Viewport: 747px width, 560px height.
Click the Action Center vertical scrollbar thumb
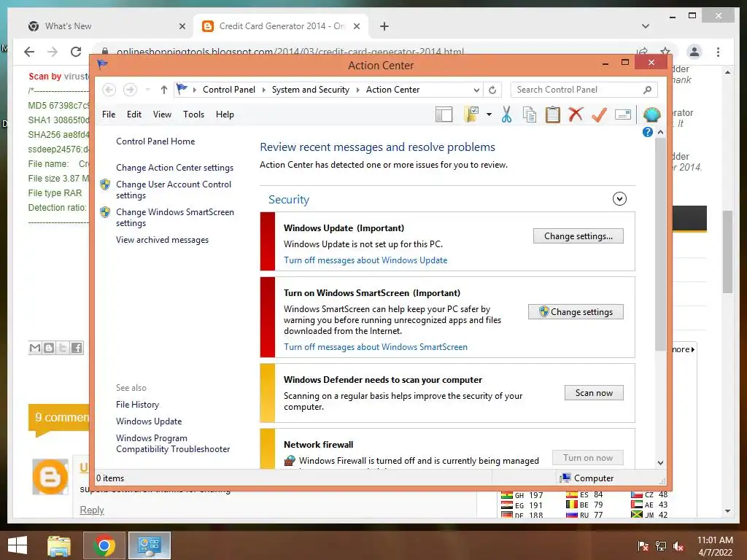(660, 244)
